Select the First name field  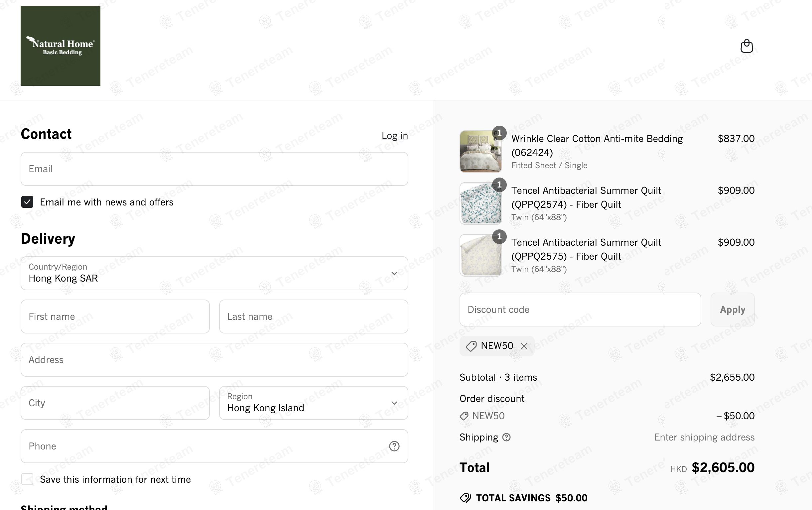click(x=115, y=317)
